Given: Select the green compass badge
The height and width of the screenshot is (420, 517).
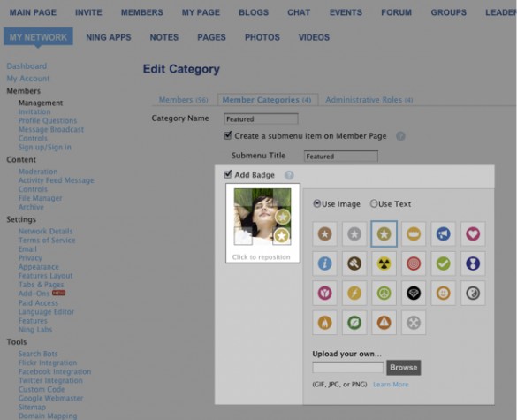Looking at the screenshot, I should click(354, 323).
